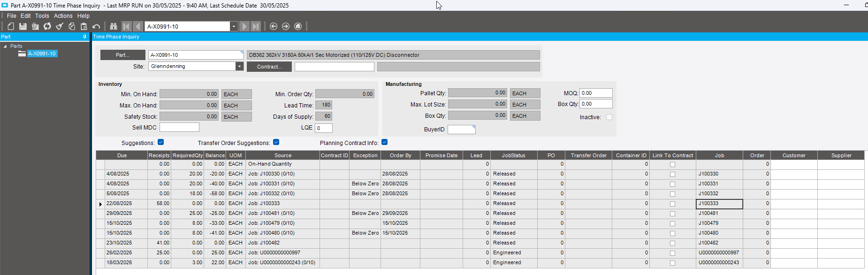Toggle Transfer Order Suggestions checkbox

[276, 142]
